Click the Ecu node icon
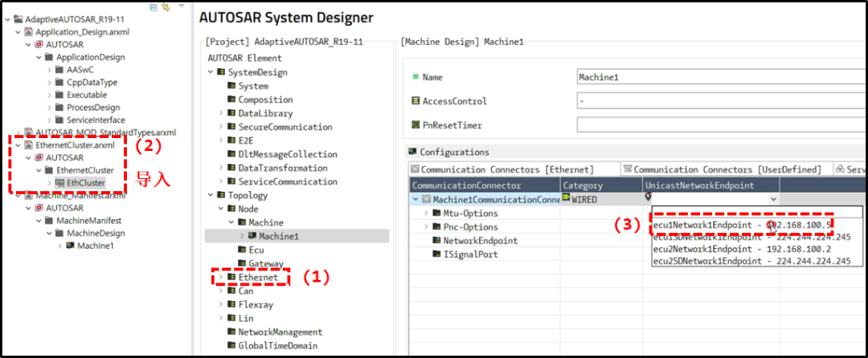This screenshot has height=358, width=868. click(242, 250)
